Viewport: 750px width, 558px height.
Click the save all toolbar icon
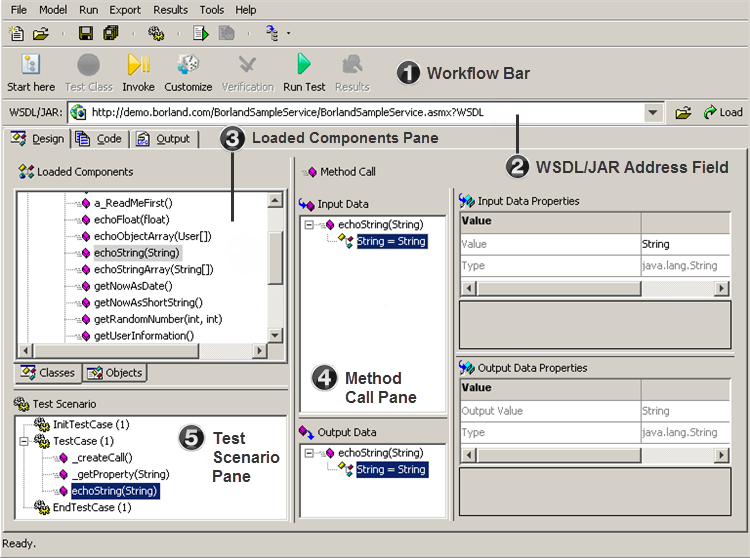coord(111,33)
